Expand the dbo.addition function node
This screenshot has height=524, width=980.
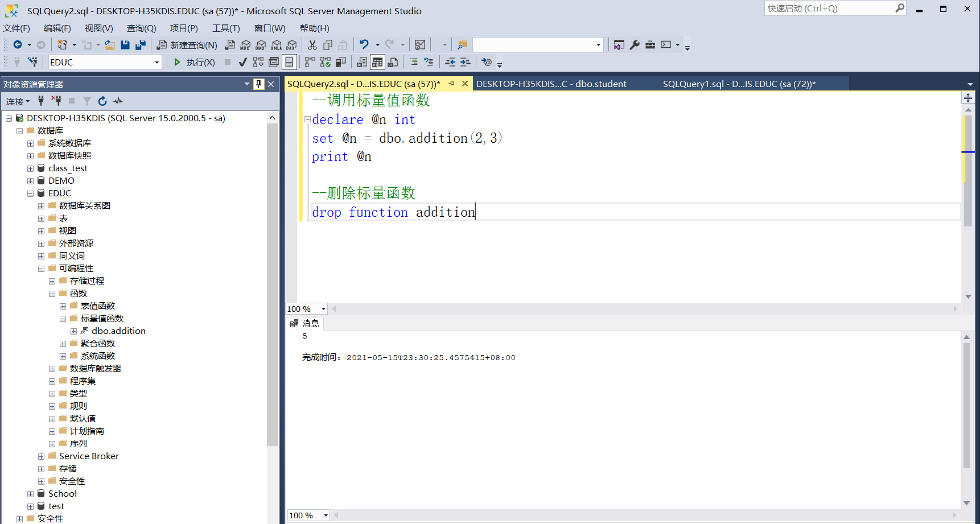pyautogui.click(x=73, y=331)
